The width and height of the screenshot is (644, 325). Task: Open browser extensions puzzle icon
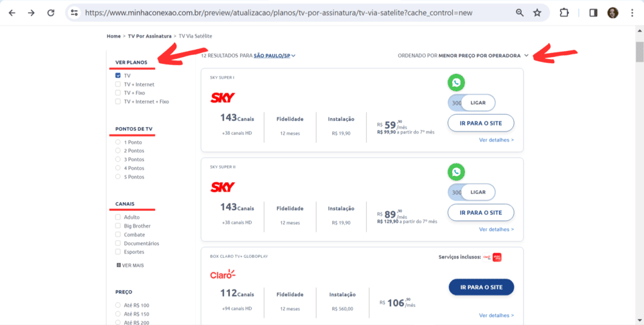564,13
